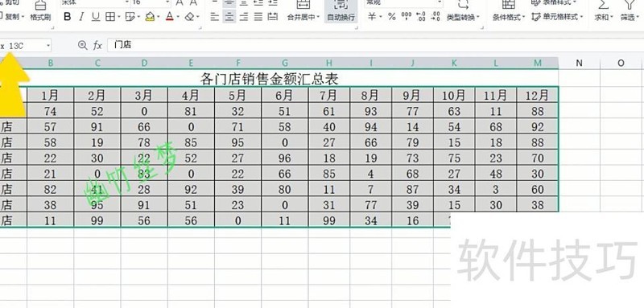Click the Sum (求和) sigma icon
This screenshot has width=644, height=308.
[x=603, y=5]
